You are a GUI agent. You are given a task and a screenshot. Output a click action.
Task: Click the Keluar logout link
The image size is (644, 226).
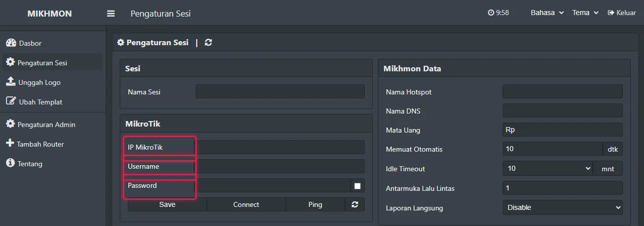pos(622,13)
